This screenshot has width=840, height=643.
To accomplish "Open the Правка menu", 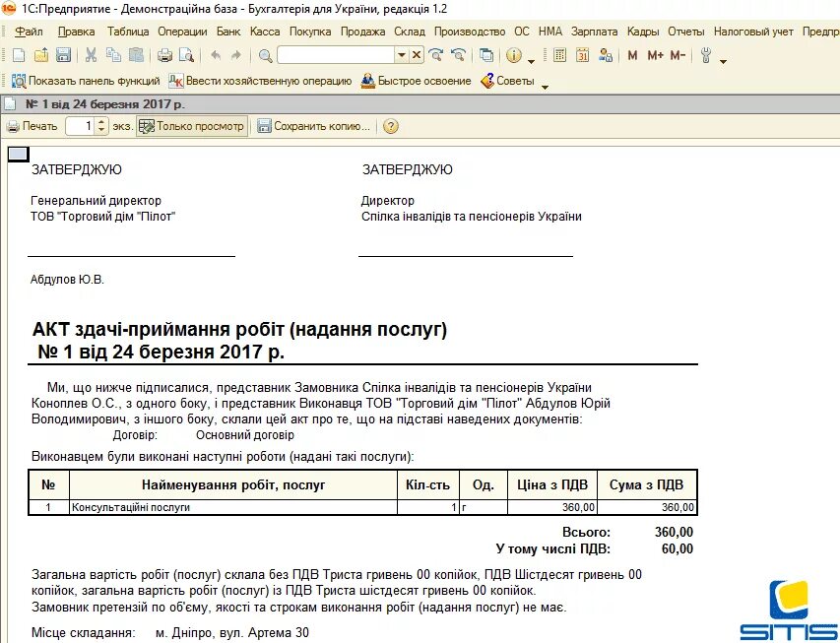I will 76,32.
